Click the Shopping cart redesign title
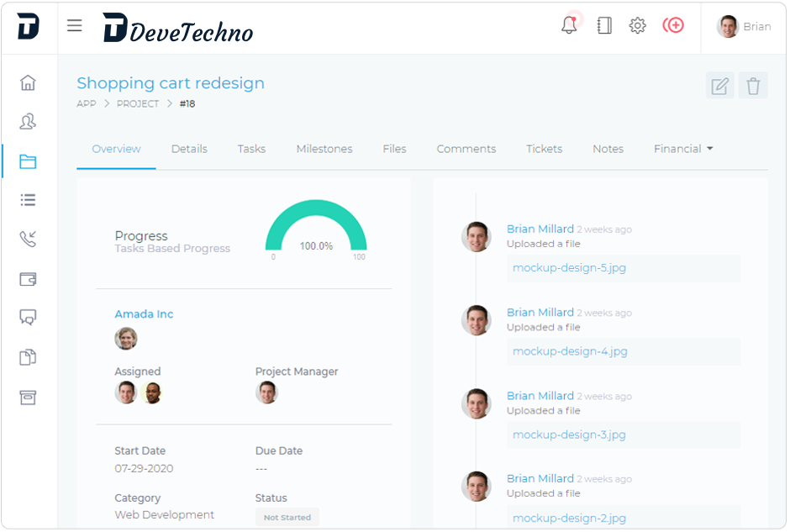This screenshot has width=790, height=532. point(171,83)
